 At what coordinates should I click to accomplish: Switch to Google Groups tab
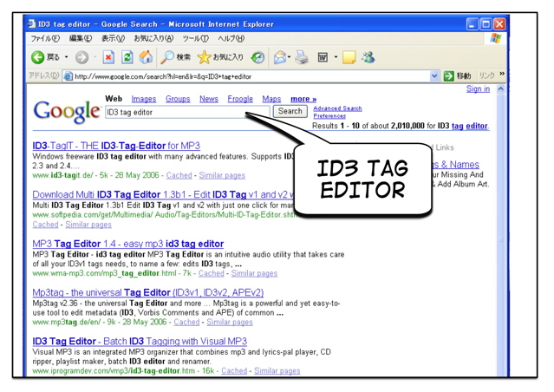(178, 99)
